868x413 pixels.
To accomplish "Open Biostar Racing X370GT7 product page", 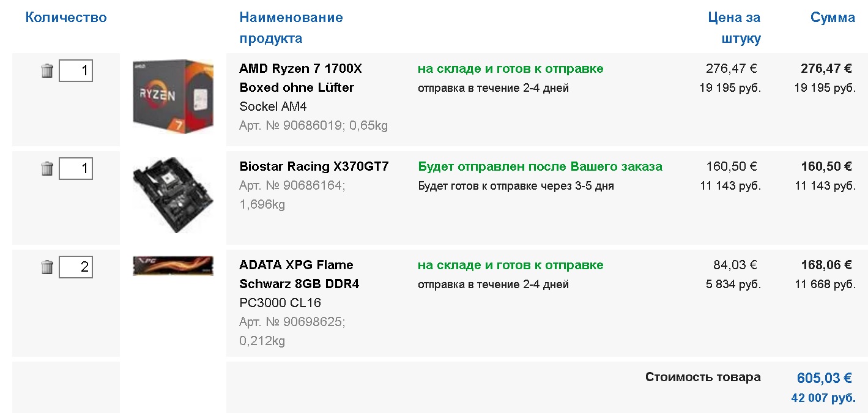I will tap(314, 166).
